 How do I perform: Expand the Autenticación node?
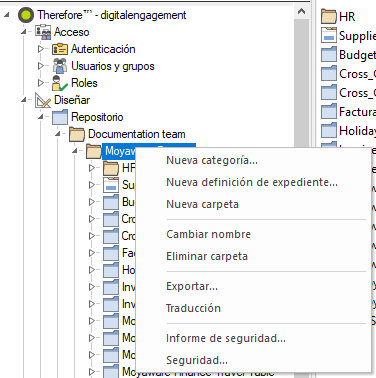41,49
